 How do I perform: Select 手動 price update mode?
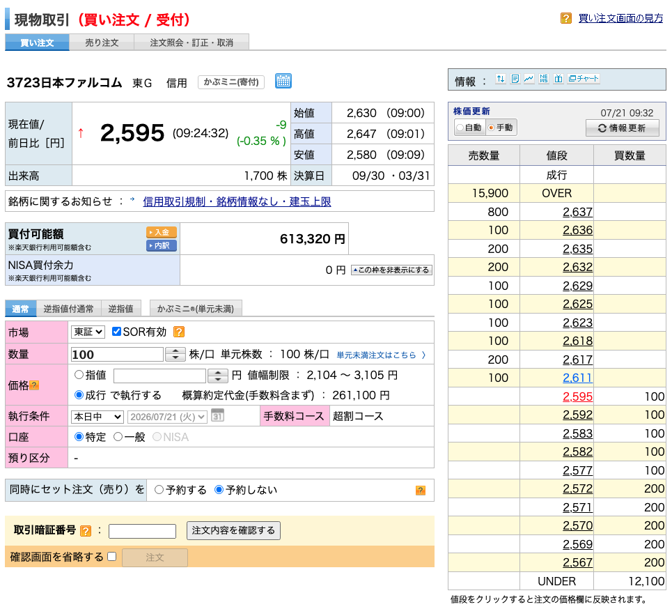point(501,128)
